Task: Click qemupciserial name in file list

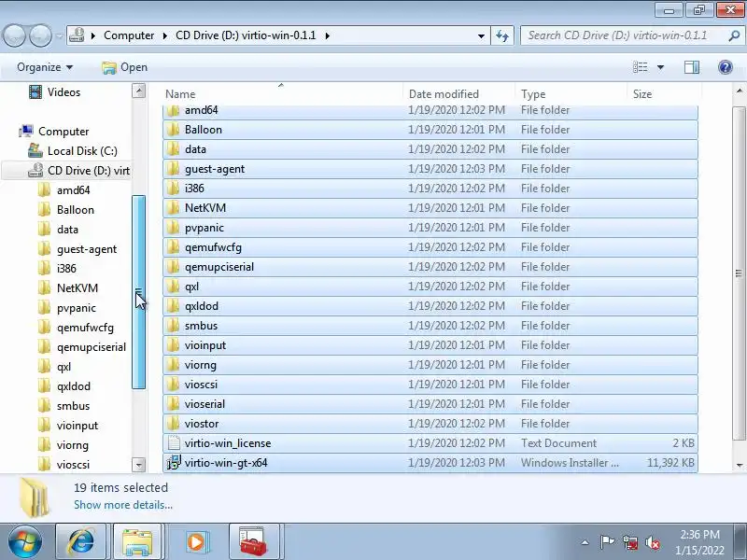Action: 219,267
